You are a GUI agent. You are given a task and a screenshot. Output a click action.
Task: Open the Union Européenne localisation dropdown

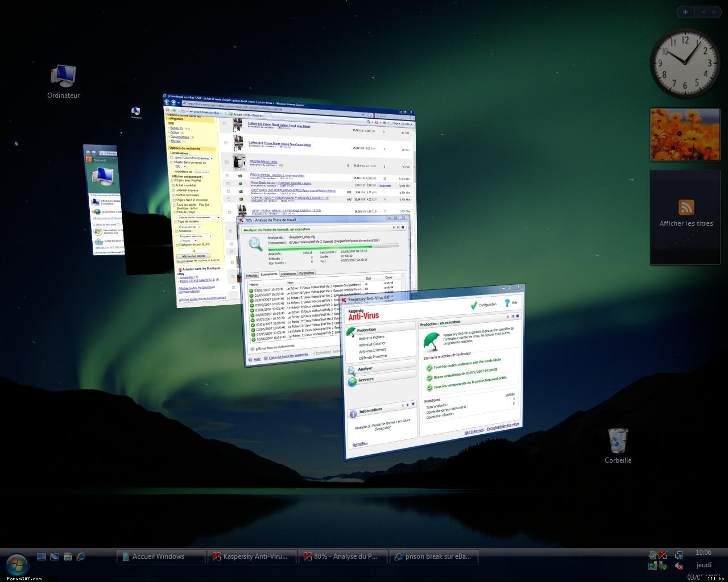pyautogui.click(x=211, y=158)
